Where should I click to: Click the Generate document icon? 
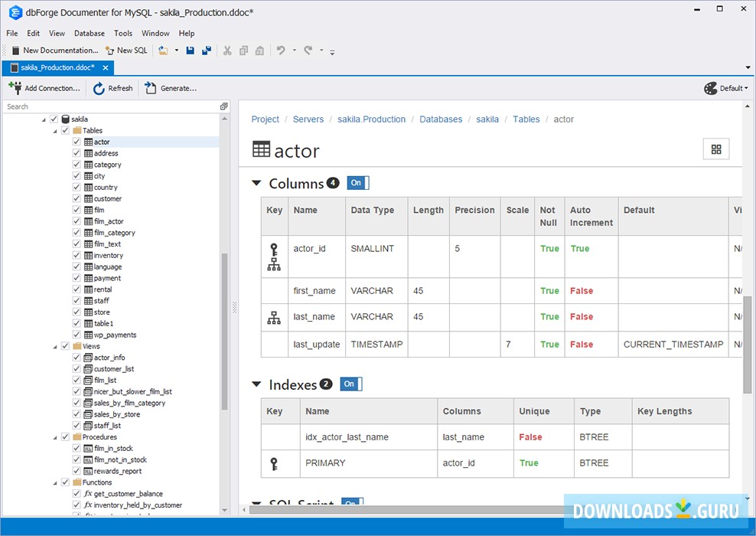[151, 88]
